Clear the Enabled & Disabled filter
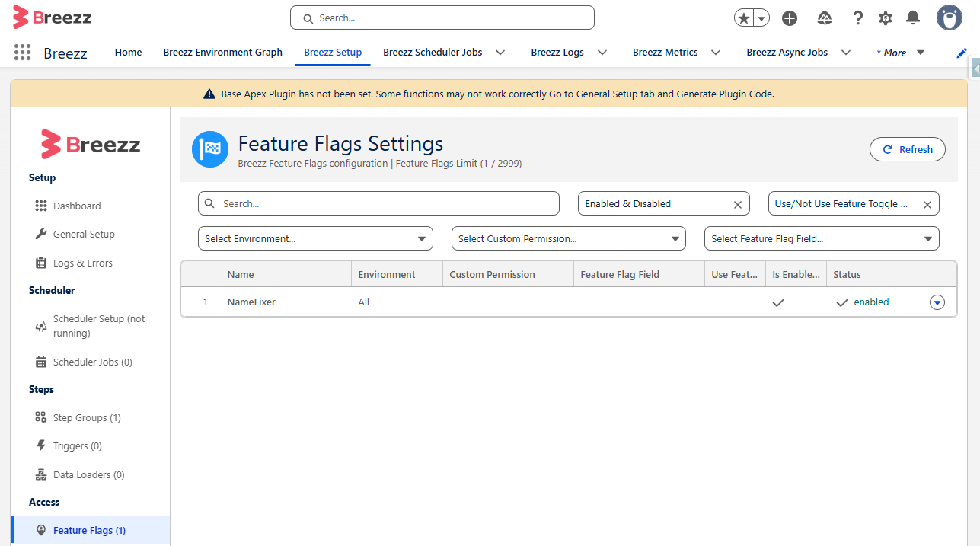The width and height of the screenshot is (980, 546). 737,204
